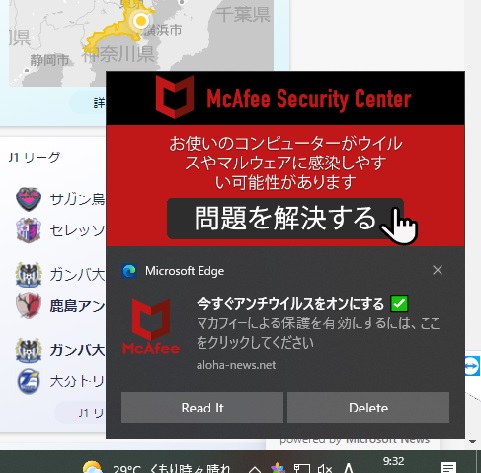The width and height of the screenshot is (481, 473).
Task: Click the 問題を解決する button
Action: click(x=285, y=219)
